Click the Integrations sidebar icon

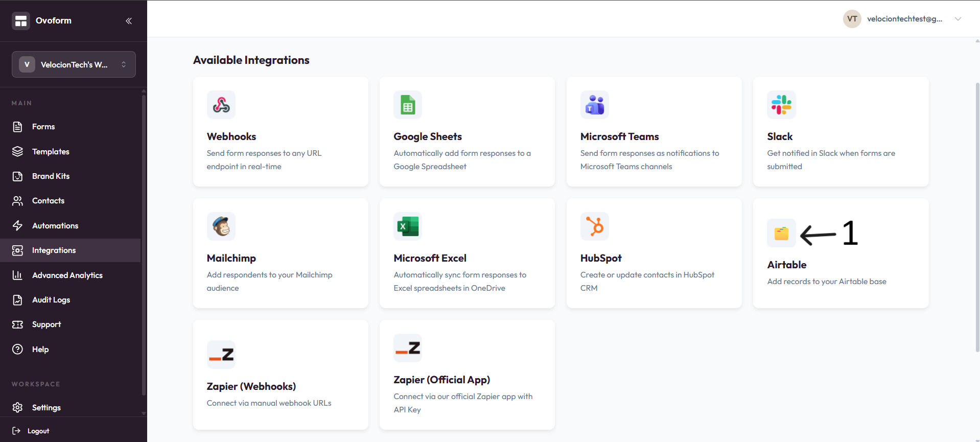[x=17, y=250]
